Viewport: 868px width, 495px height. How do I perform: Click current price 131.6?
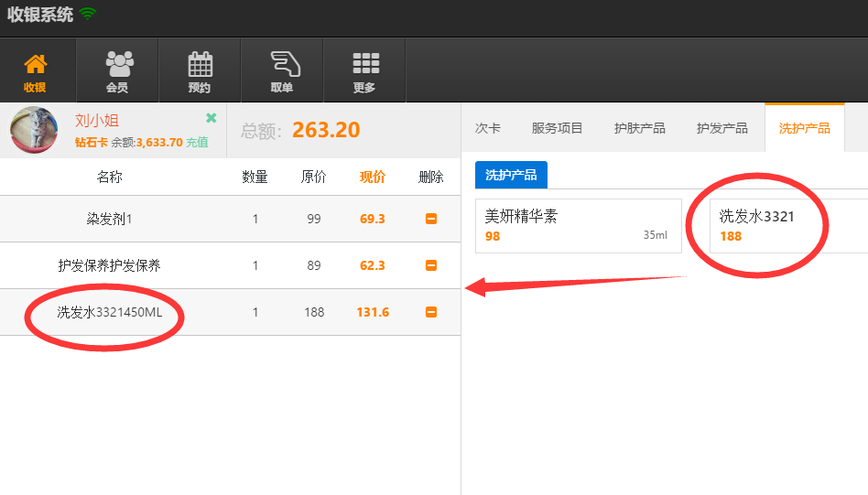(373, 312)
